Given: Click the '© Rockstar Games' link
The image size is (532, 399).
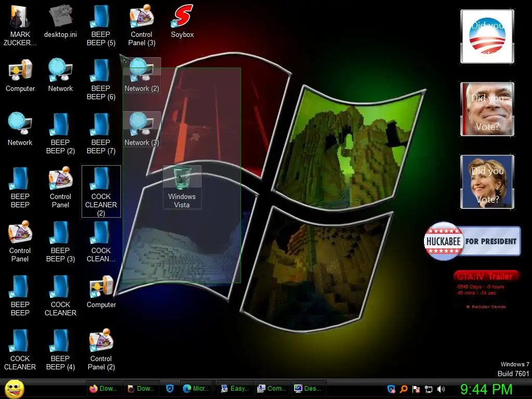Looking at the screenshot, I should [x=486, y=307].
